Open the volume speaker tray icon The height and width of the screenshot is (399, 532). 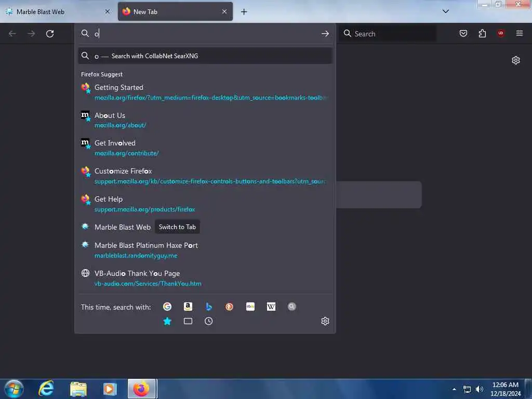[480, 389]
